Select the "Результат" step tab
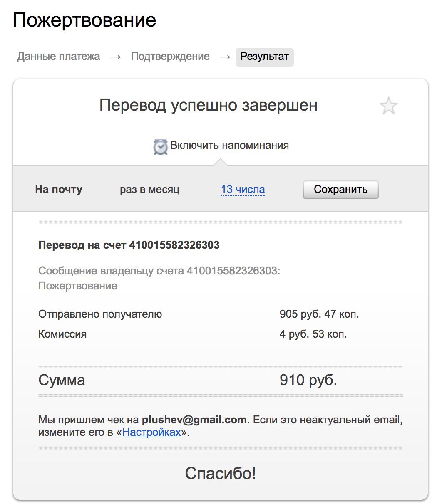The image size is (437, 504). click(264, 57)
